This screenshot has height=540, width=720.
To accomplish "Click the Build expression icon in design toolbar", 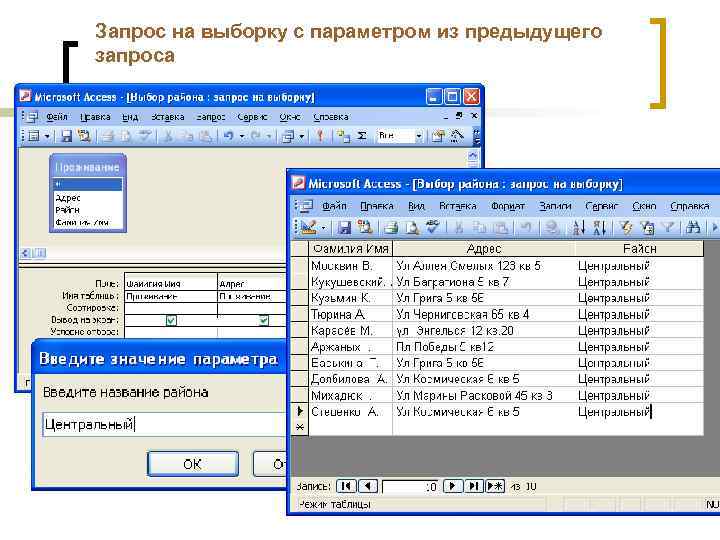I will point(457,136).
